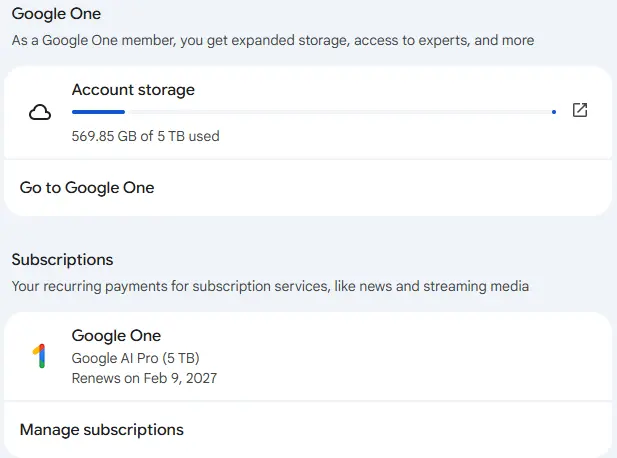Click the cloud storage icon
This screenshot has height=458, width=617.
40,113
